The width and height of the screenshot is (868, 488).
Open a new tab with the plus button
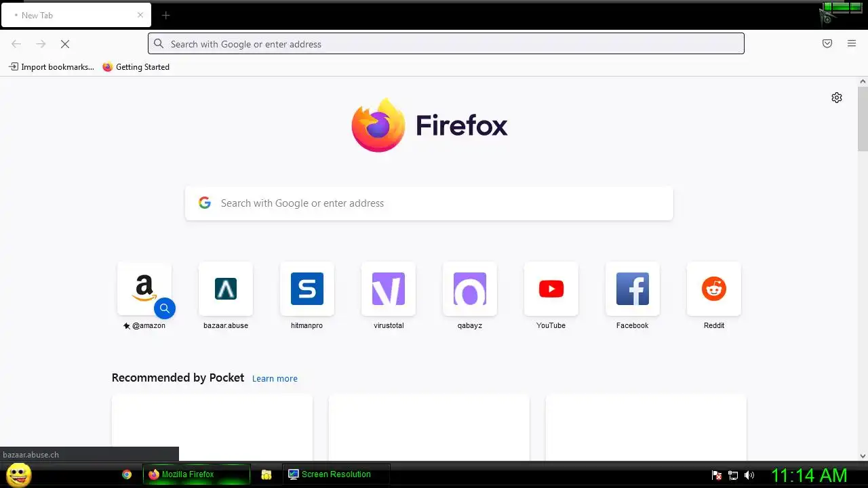click(165, 15)
